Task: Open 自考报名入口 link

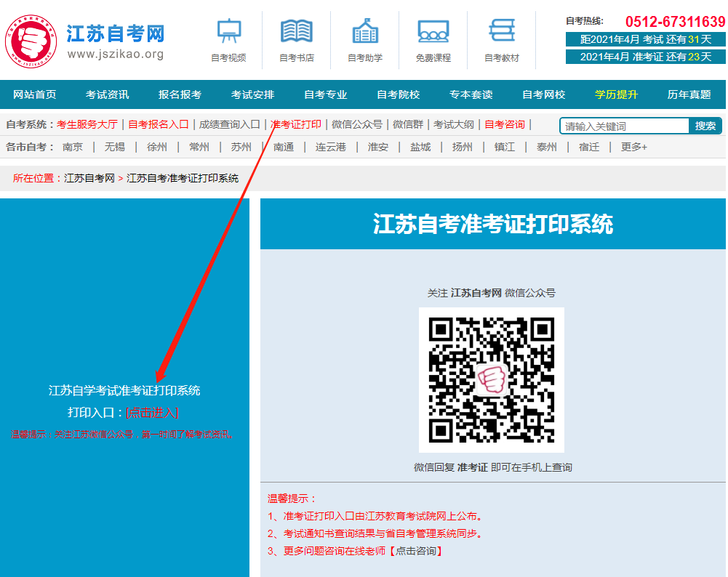Action: pyautogui.click(x=159, y=125)
